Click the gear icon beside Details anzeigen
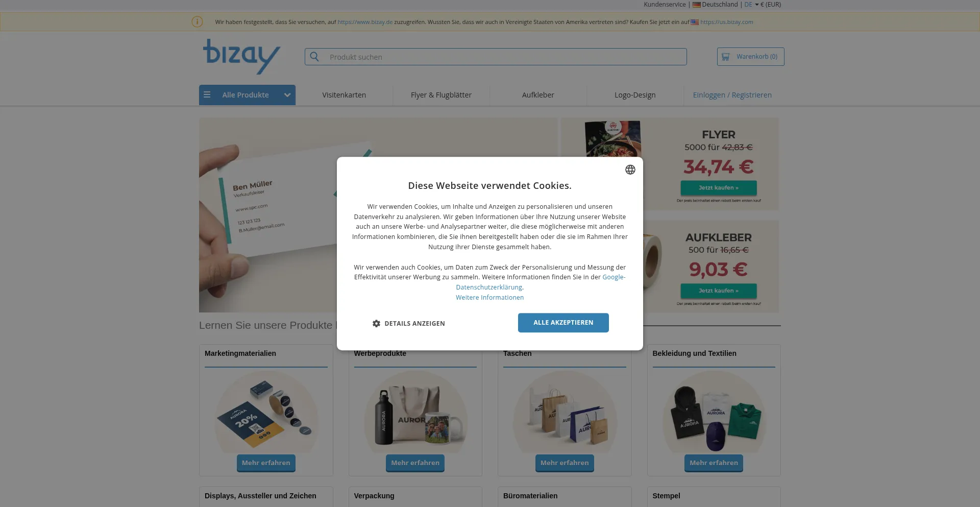Viewport: 980px width, 507px height. (376, 324)
